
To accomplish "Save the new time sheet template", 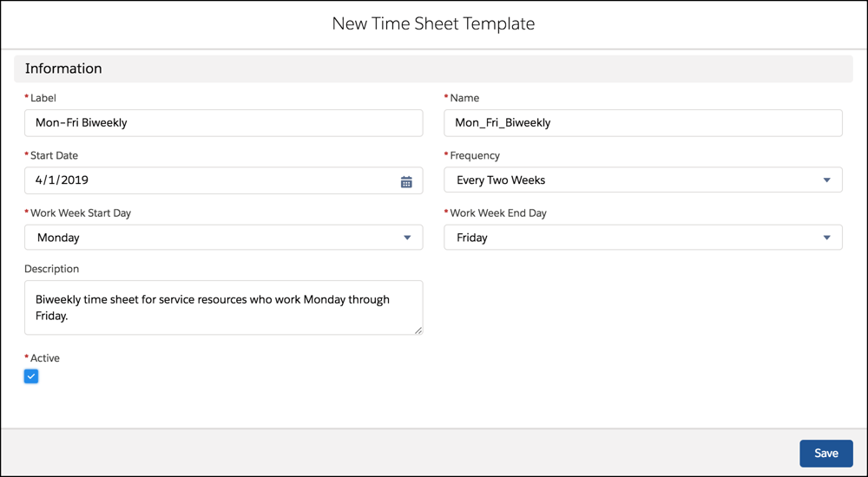I will 826,454.
